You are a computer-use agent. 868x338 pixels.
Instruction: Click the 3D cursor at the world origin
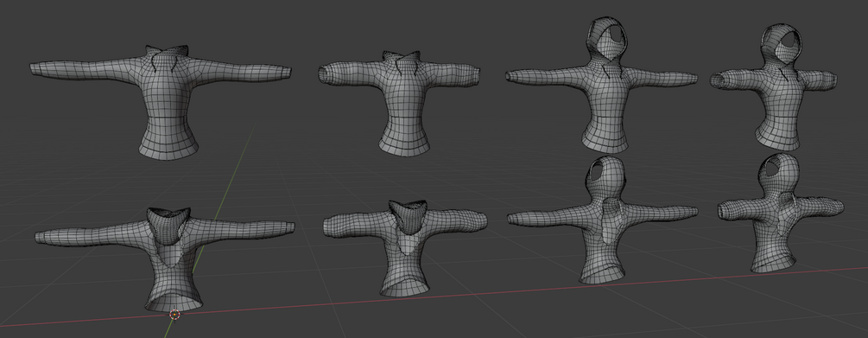[174, 315]
